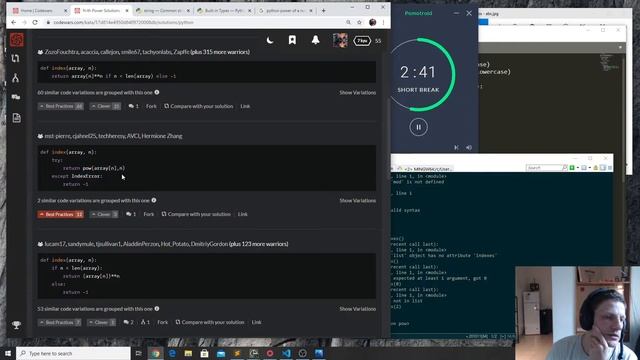Viewport: 640px width, 360px height.
Task: Bookmark this page with star icon
Action: pyautogui.click(x=360, y=22)
